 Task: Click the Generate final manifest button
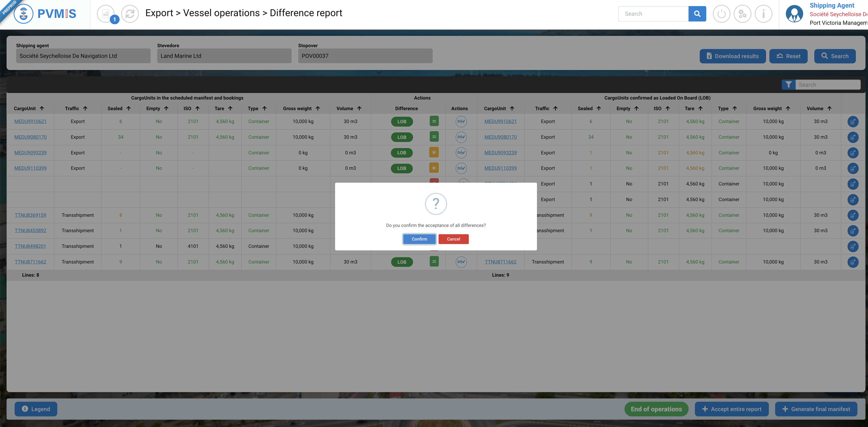coord(816,409)
